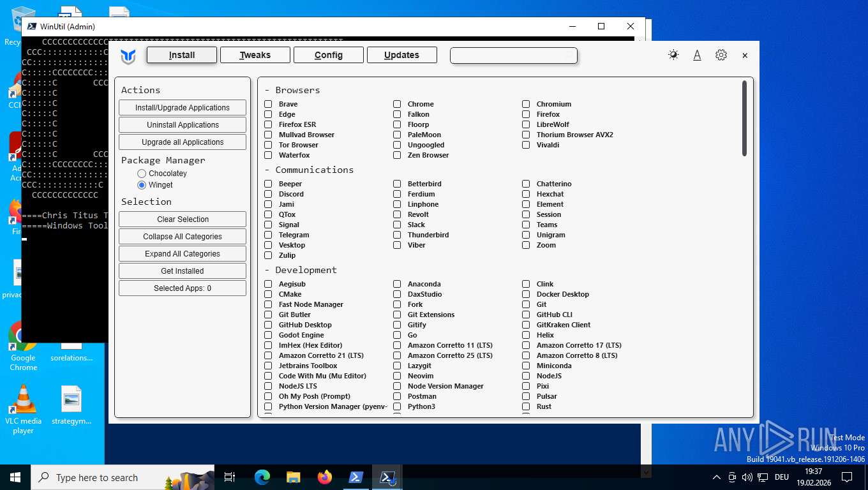
Task: Click the Clear Selection button
Action: point(183,219)
